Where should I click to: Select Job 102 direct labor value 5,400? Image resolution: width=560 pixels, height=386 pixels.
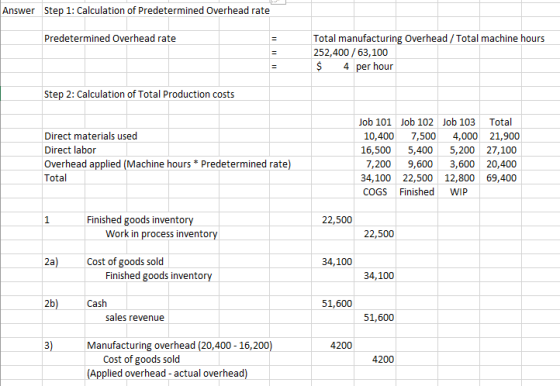click(420, 150)
